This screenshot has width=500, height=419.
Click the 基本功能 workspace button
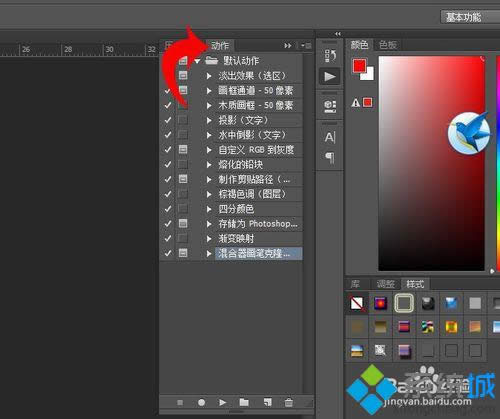tap(464, 17)
